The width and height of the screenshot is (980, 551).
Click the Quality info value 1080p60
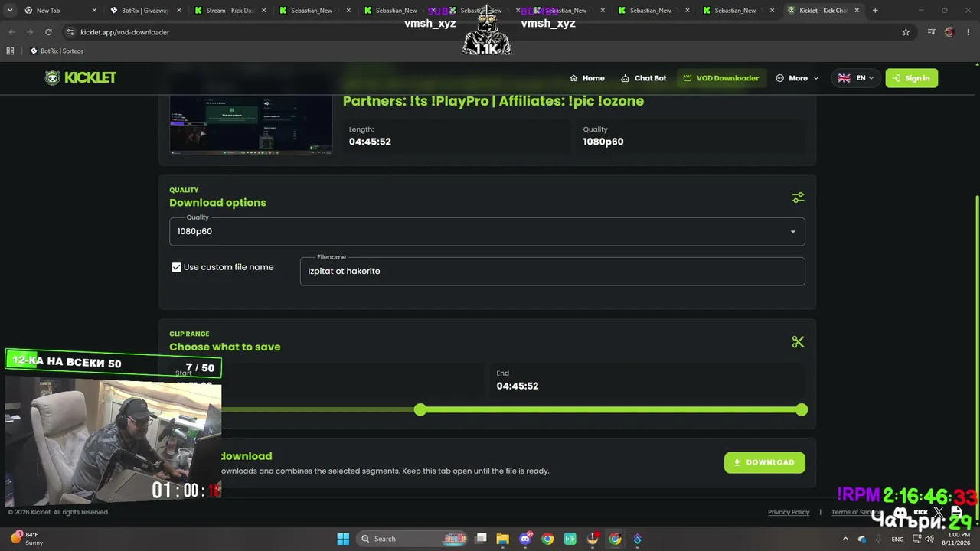603,142
